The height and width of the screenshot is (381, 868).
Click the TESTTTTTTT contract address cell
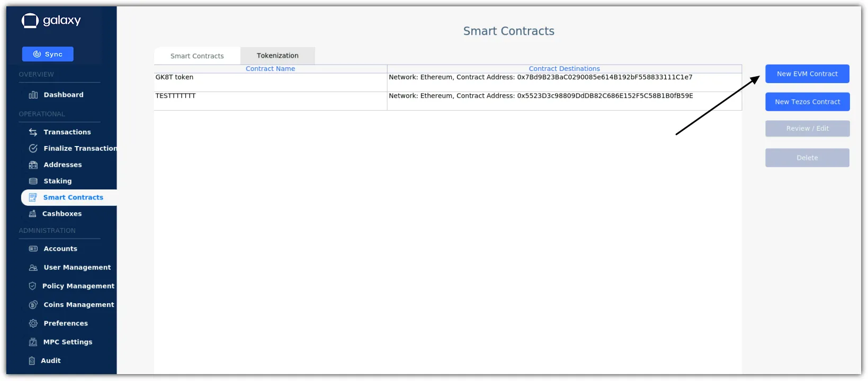(x=565, y=101)
